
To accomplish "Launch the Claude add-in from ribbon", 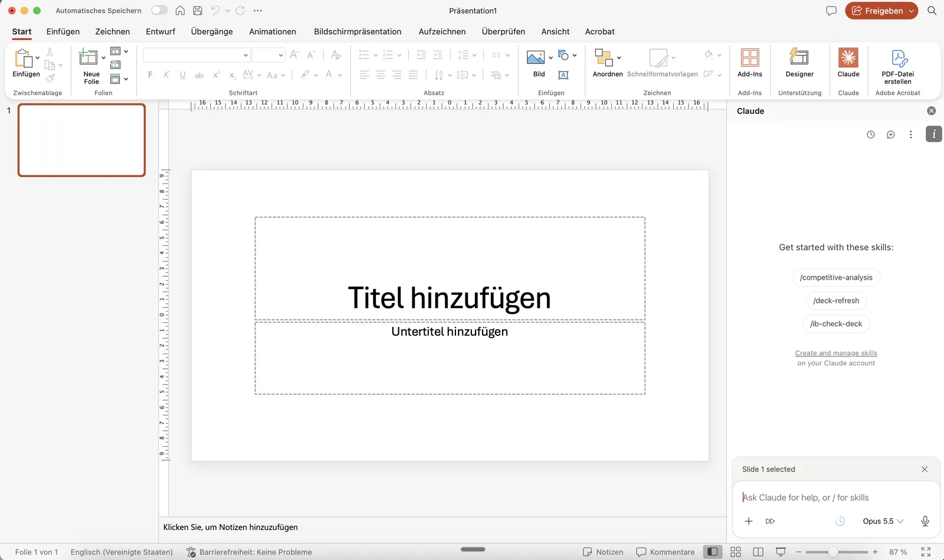I will 848,63.
